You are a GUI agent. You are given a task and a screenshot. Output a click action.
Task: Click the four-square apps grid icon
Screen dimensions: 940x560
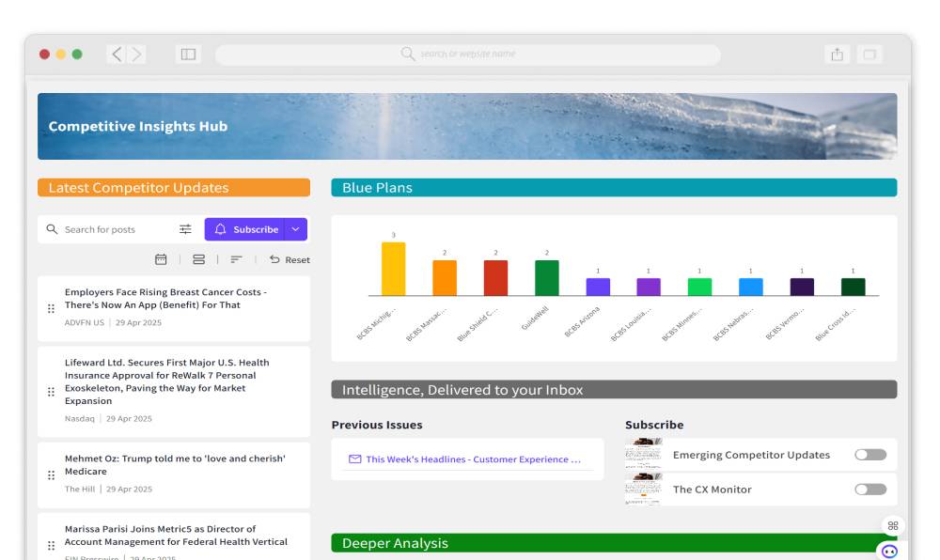click(893, 526)
